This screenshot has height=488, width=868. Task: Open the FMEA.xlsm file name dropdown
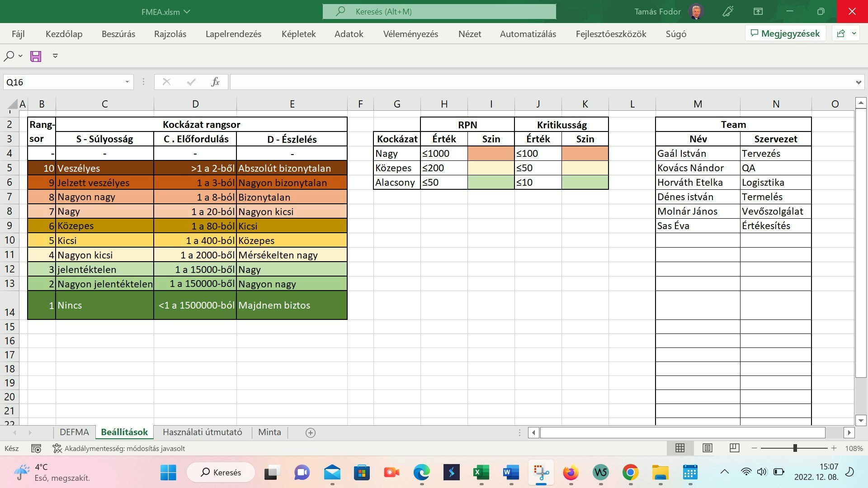click(x=187, y=12)
